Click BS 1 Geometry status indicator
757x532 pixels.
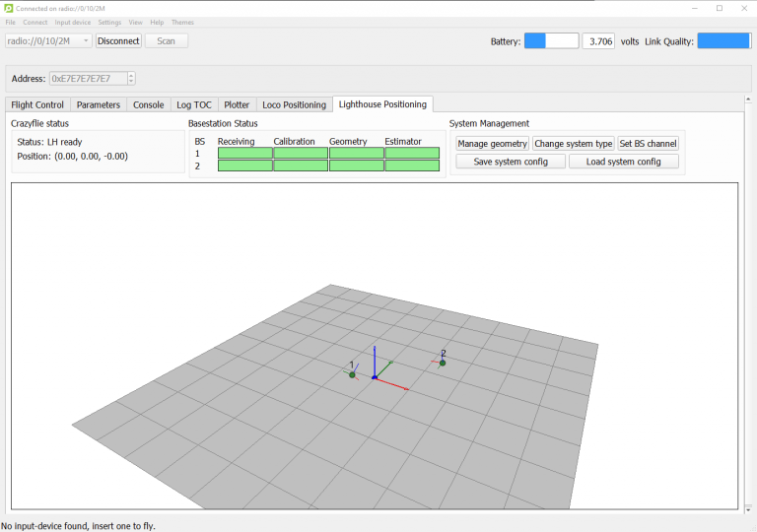click(356, 154)
